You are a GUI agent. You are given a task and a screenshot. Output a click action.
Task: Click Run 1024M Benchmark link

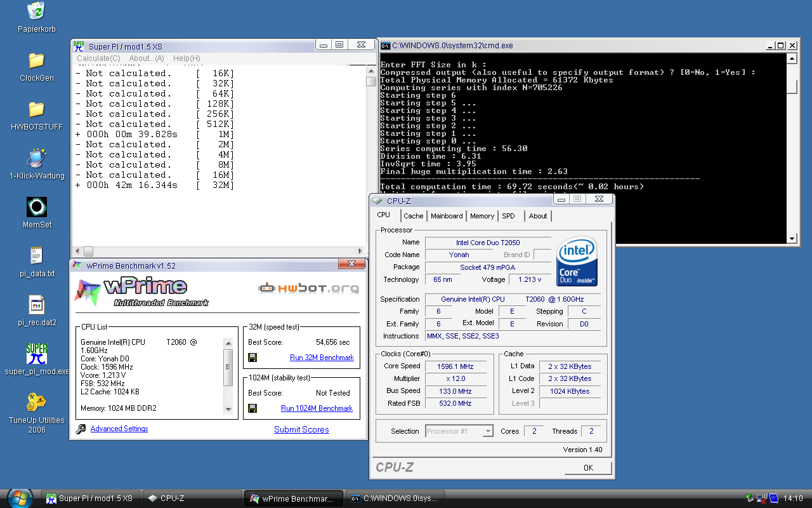point(317,408)
